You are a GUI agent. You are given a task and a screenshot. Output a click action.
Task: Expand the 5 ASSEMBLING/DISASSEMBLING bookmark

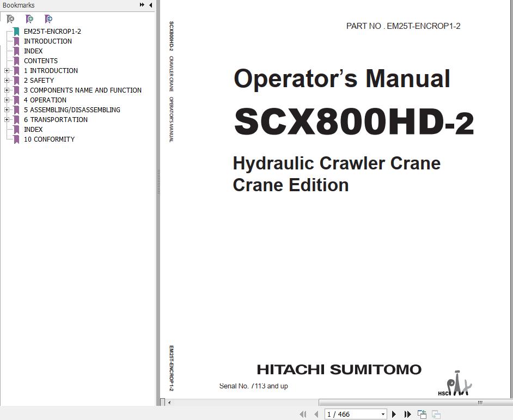pos(7,110)
